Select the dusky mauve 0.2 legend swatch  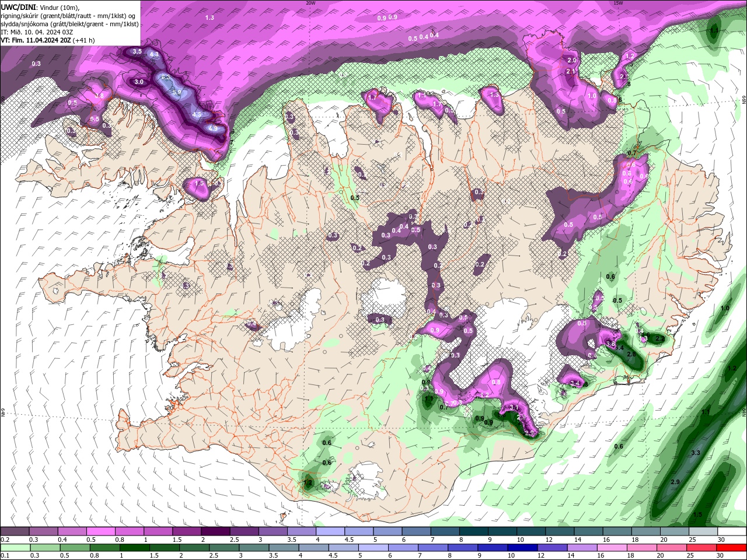coord(15,531)
